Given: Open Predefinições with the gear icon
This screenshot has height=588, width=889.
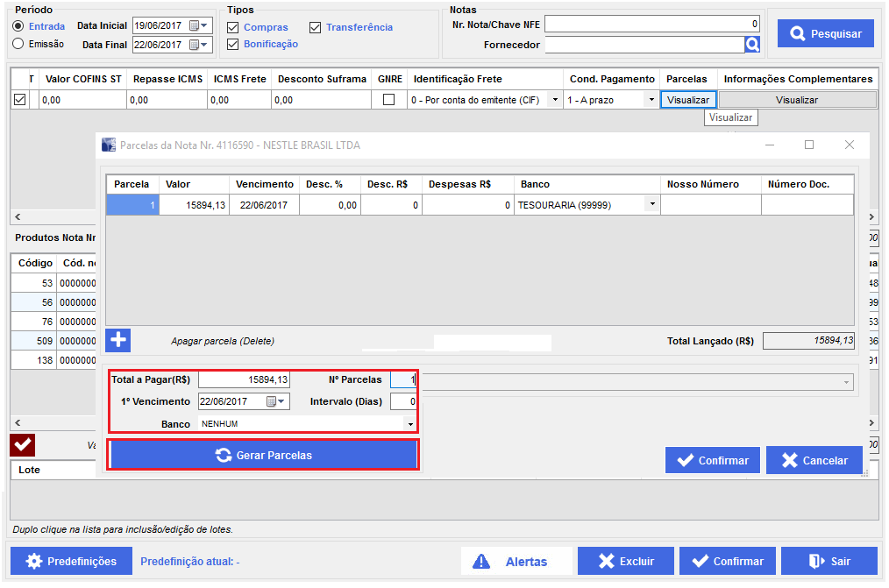Looking at the screenshot, I should tap(71, 561).
